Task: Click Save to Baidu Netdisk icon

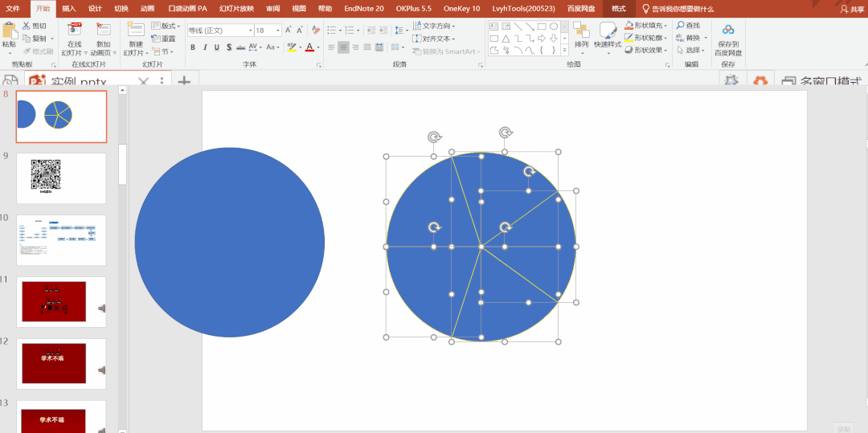Action: coord(728,32)
